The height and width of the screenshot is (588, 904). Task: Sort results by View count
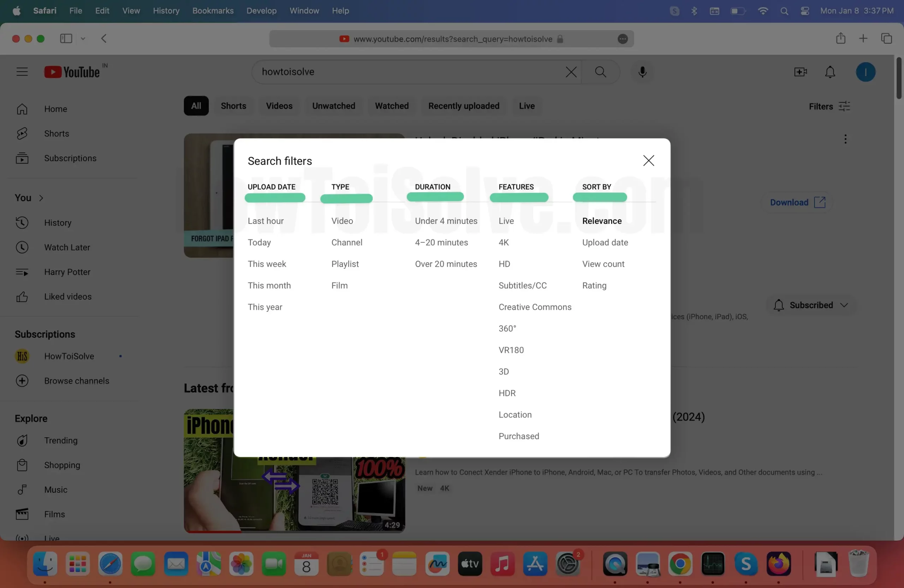[603, 264]
